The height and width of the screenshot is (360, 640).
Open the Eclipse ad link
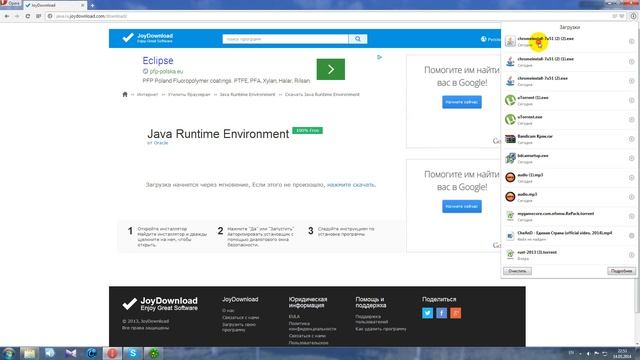pos(158,60)
